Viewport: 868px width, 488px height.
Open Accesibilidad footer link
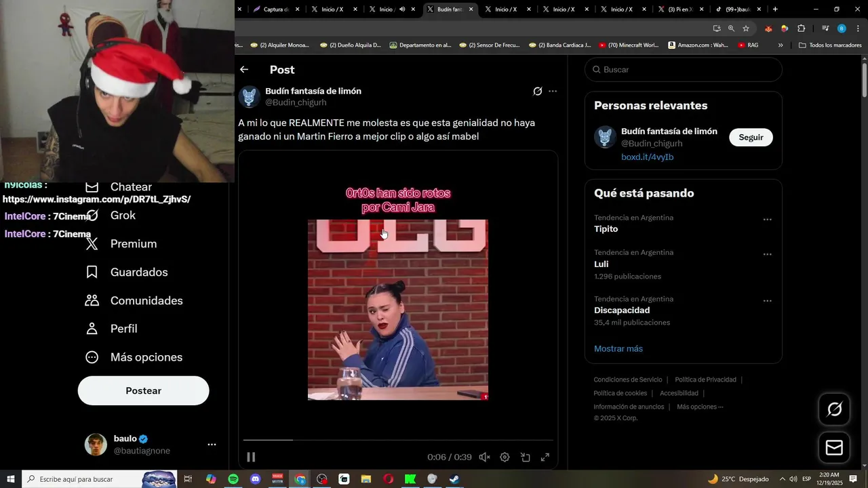[x=679, y=393]
